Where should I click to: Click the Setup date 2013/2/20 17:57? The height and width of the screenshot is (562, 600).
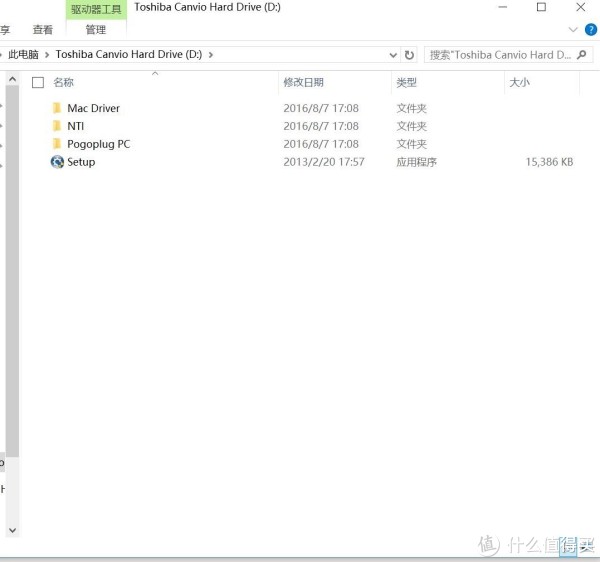tap(324, 162)
